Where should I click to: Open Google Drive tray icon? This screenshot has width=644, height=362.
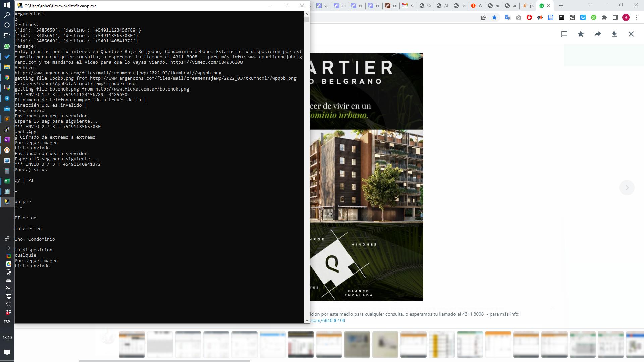[8, 264]
